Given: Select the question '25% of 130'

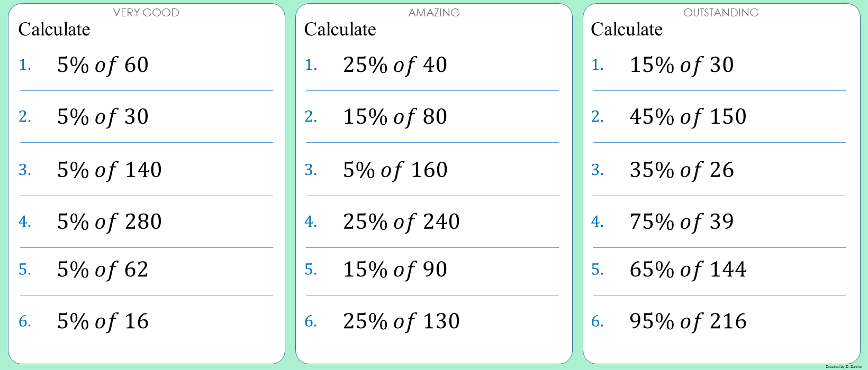Looking at the screenshot, I should 401,321.
